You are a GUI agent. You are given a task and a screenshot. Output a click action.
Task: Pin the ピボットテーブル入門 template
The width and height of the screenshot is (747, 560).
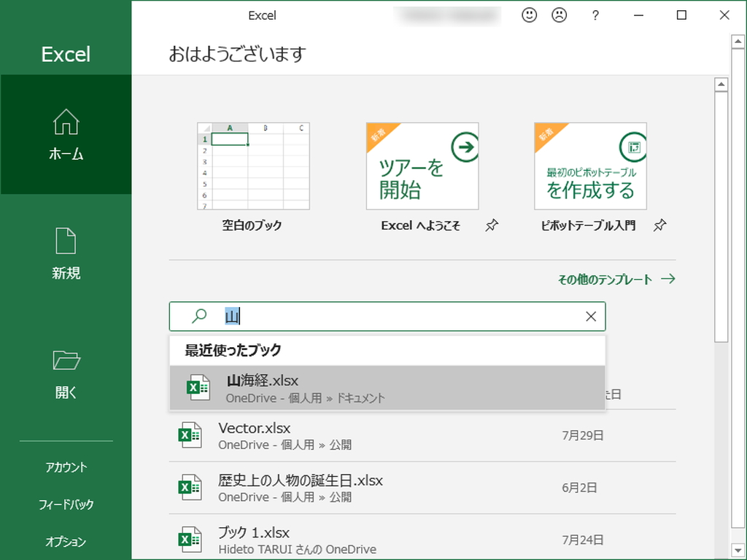pyautogui.click(x=660, y=226)
